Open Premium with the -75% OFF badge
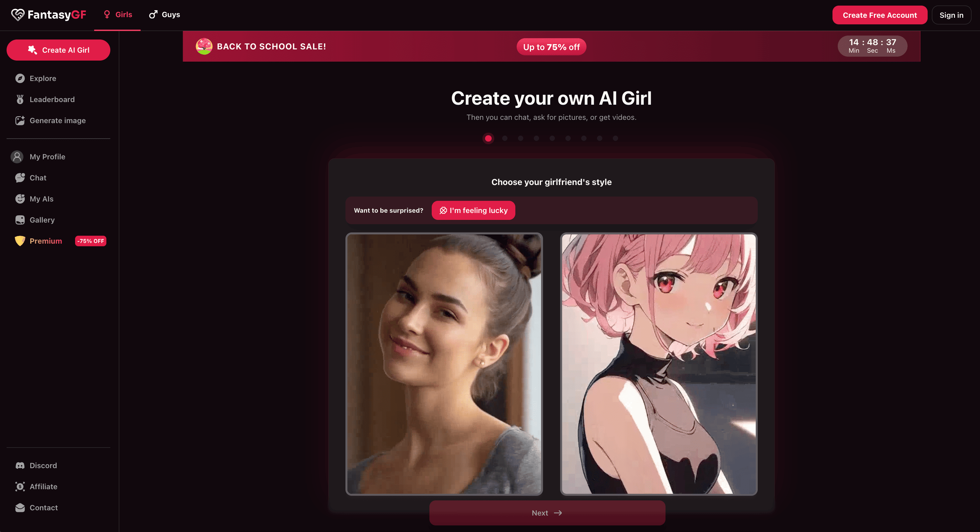 46,241
